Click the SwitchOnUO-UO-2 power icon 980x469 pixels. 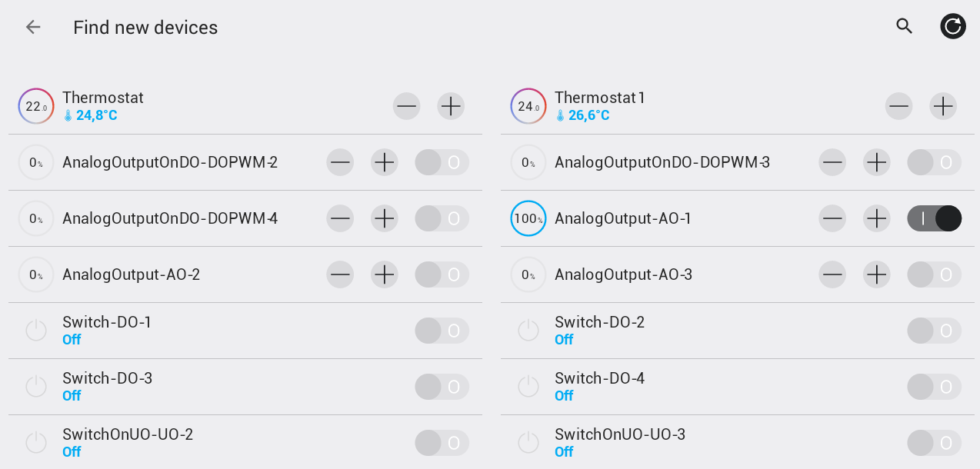(36, 443)
